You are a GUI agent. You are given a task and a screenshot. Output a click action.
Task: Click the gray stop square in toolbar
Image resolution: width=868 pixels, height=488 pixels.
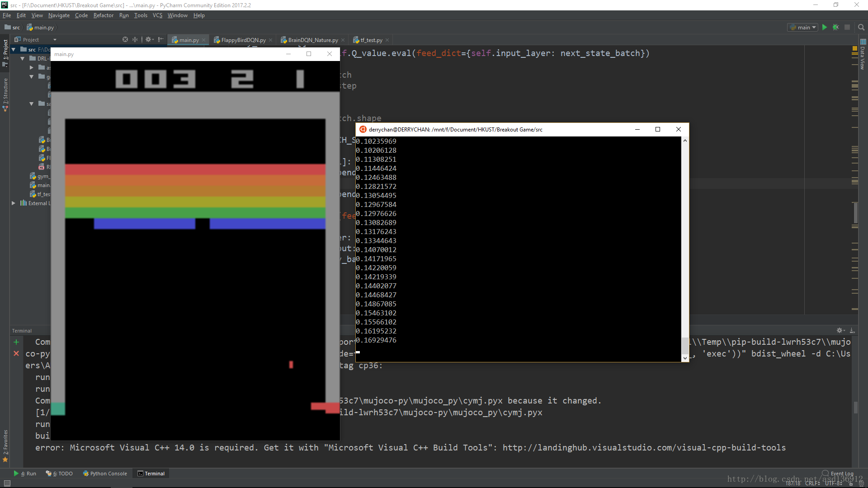coord(847,28)
